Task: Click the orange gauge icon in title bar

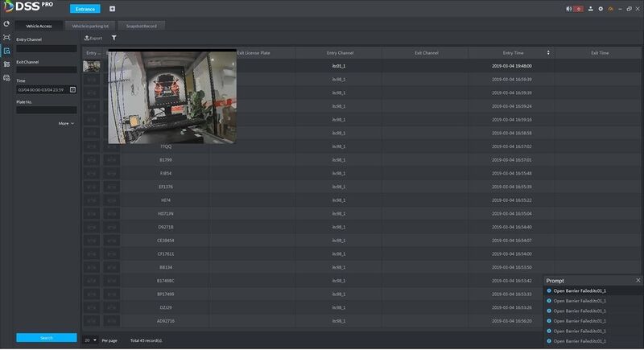Action: [611, 9]
